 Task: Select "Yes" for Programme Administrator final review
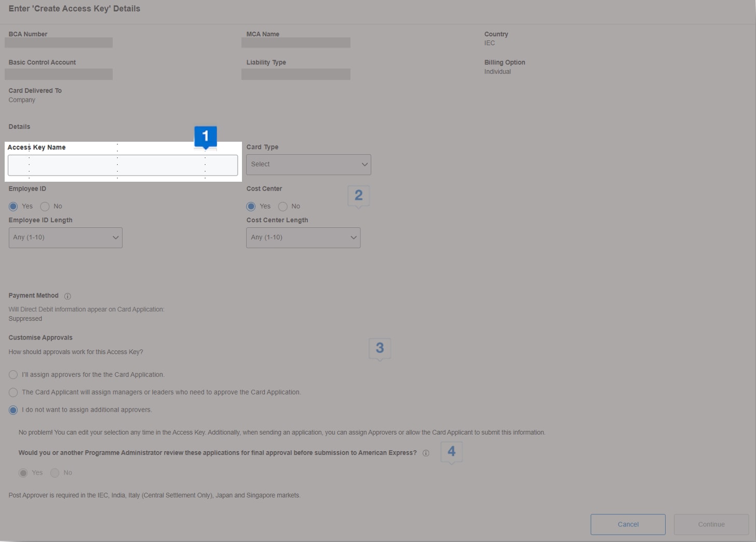[23, 473]
